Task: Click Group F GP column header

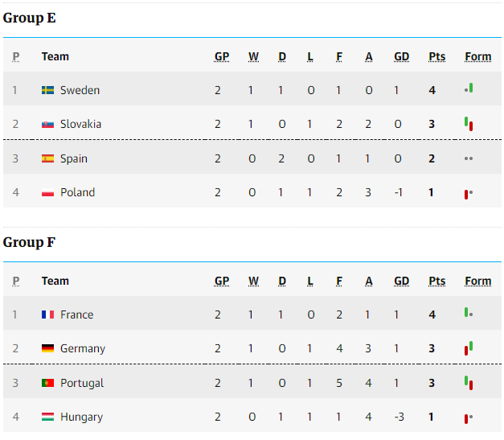Action: tap(222, 281)
